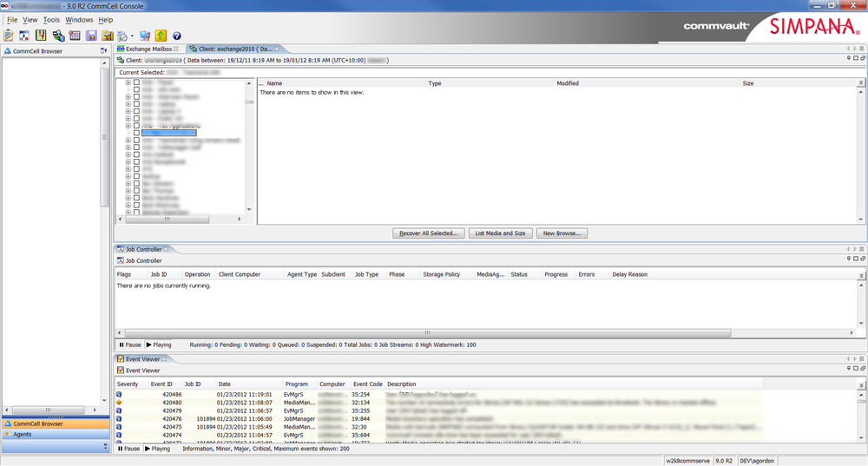This screenshot has height=466, width=868.
Task: Click the networked computers toolbar icon
Action: 144,36
